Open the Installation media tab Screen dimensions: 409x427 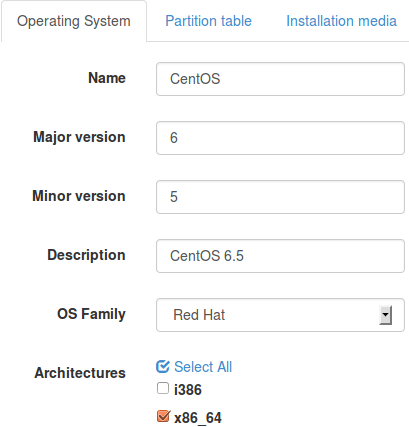(x=341, y=21)
